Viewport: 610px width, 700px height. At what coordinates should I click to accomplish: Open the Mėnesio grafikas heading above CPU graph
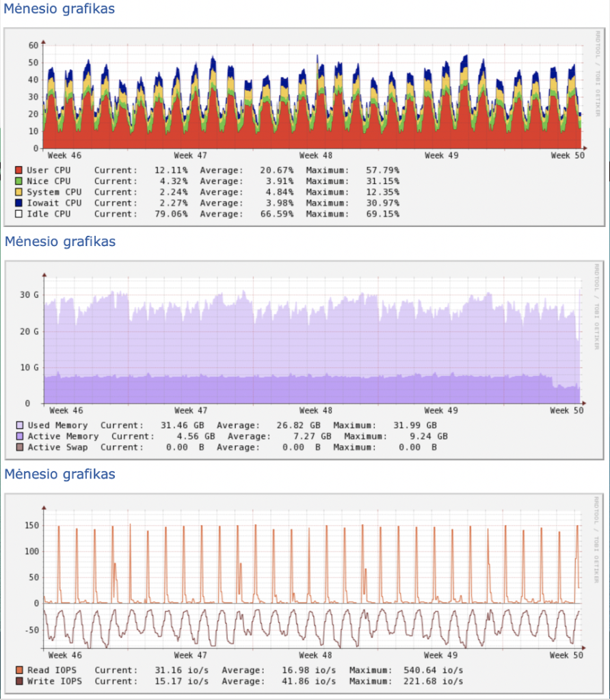(59, 10)
